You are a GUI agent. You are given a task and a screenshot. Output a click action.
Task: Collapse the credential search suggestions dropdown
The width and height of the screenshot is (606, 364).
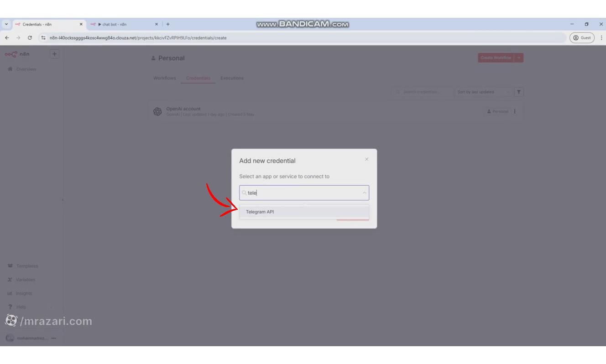(364, 193)
